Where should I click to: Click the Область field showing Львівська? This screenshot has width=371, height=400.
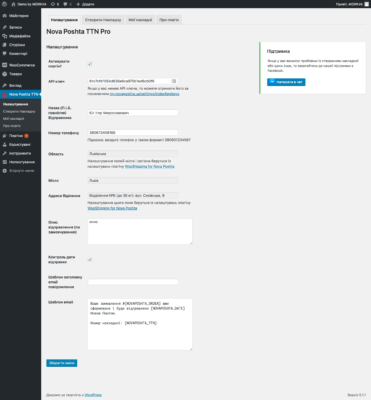pos(133,154)
